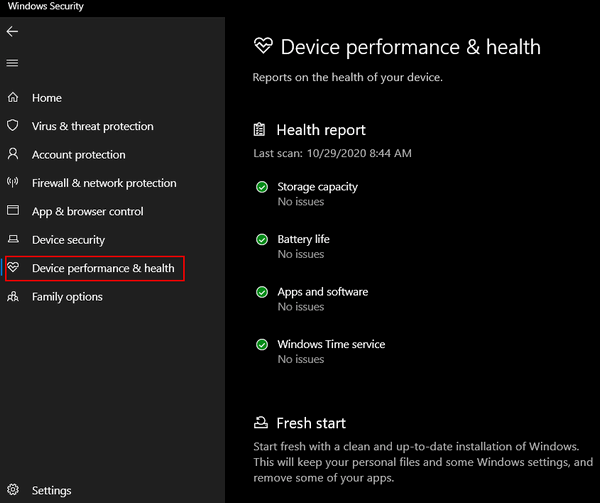Image resolution: width=600 pixels, height=503 pixels.
Task: Open Firewall & network protection page
Action: pos(104,183)
